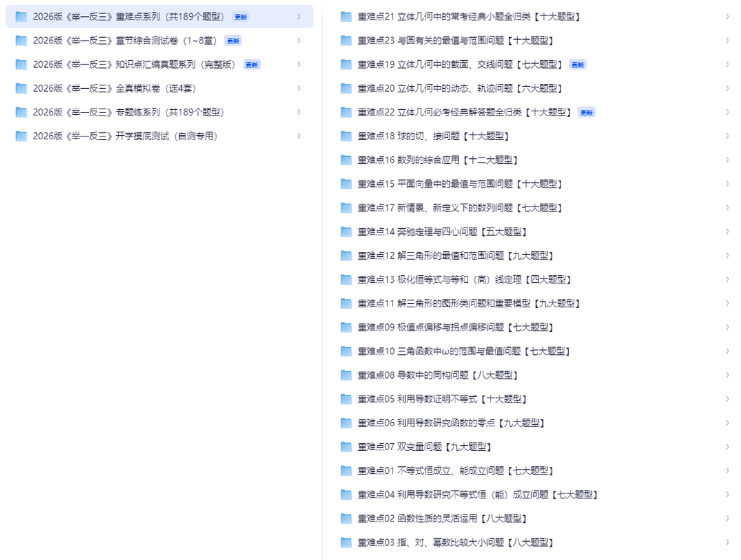741x560 pixels.
Task: Click folder icon next to 重难点21
Action: [346, 17]
